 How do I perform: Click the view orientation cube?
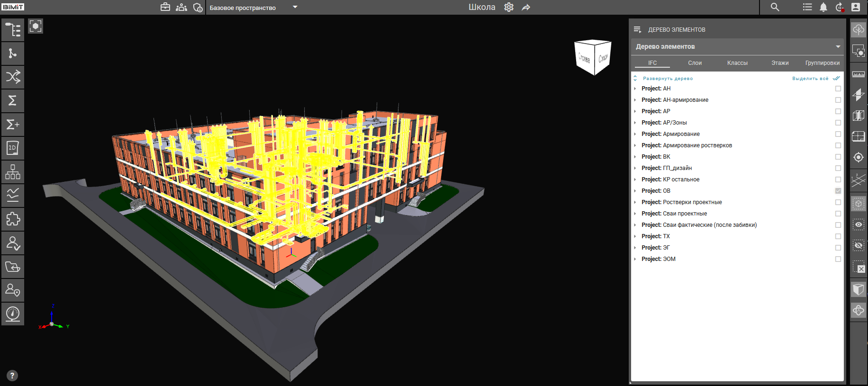pos(592,57)
